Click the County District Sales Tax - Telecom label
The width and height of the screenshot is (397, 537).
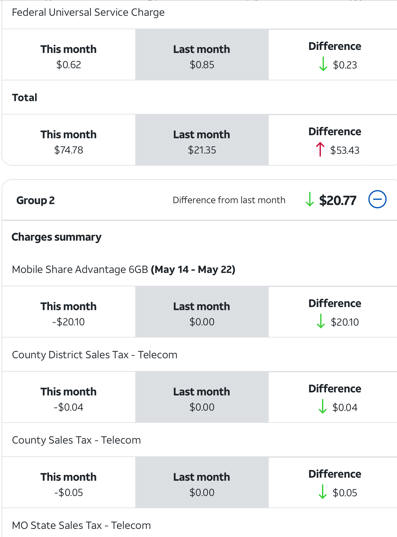(95, 355)
